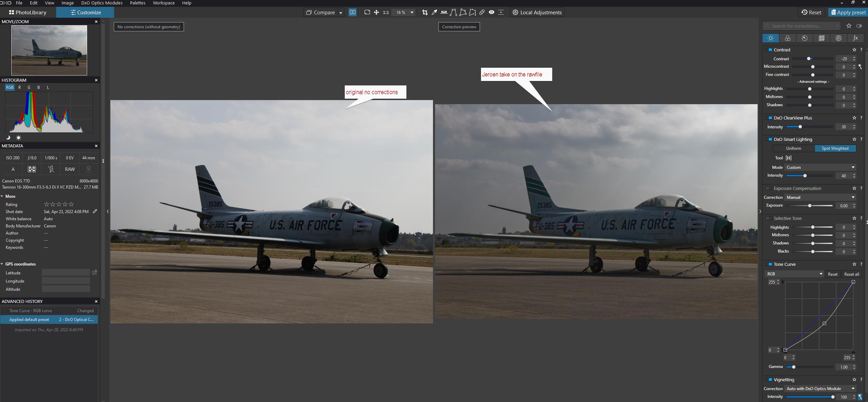The image size is (868, 402).
Task: Select the Miniature Effect tool icon
Action: [x=501, y=12]
